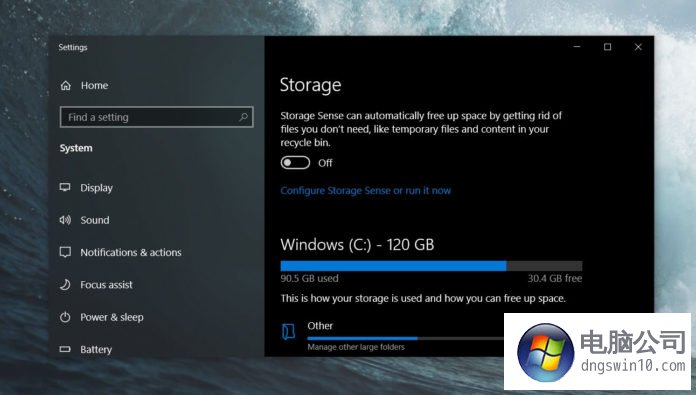Open Focus assist settings
Viewport: 696px width, 395px height.
point(106,285)
